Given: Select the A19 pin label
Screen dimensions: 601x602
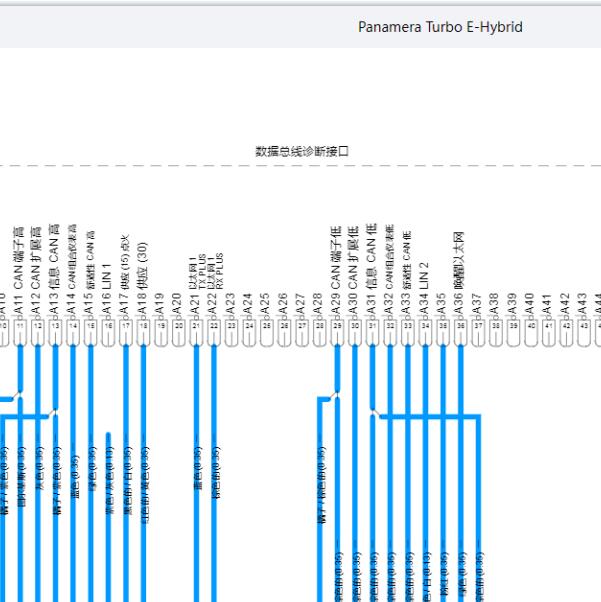Looking at the screenshot, I should [x=160, y=304].
